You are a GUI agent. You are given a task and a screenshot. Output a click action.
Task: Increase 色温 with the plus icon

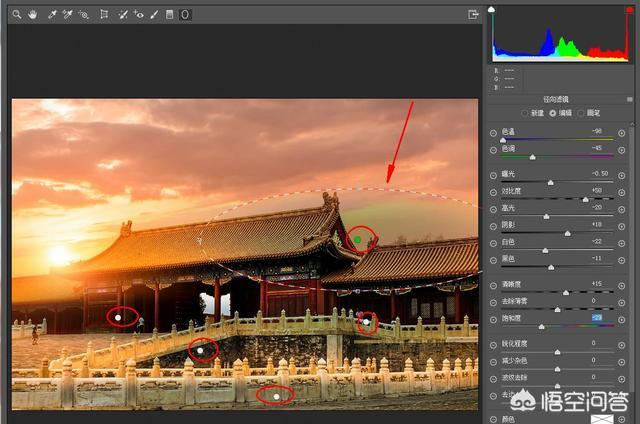click(621, 133)
